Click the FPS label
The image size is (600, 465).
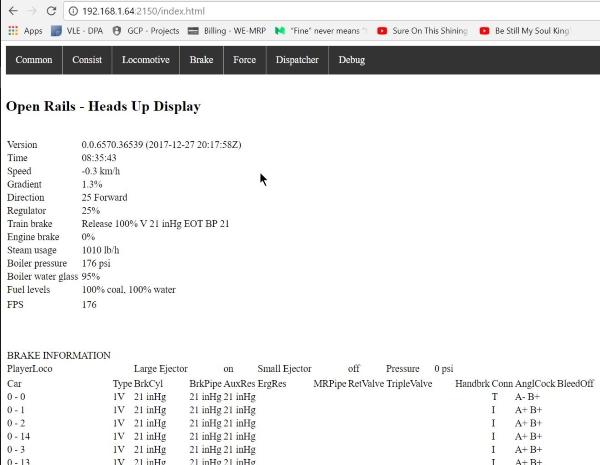(x=15, y=305)
